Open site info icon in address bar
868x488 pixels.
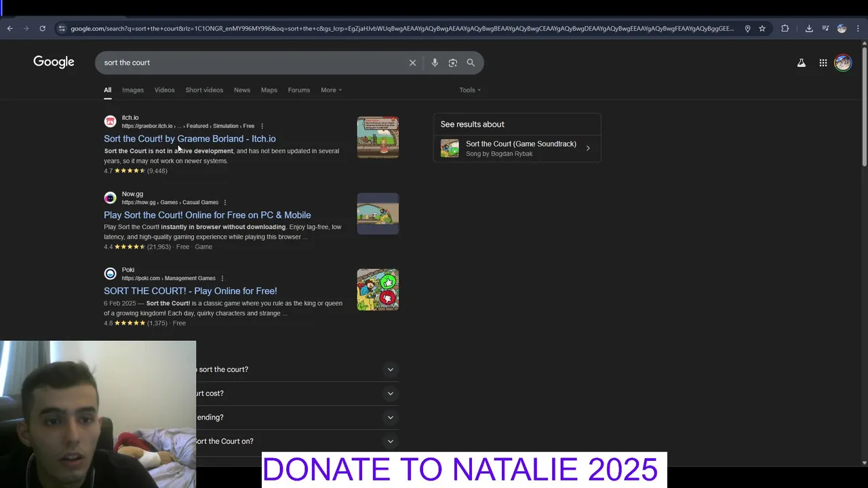(x=62, y=28)
